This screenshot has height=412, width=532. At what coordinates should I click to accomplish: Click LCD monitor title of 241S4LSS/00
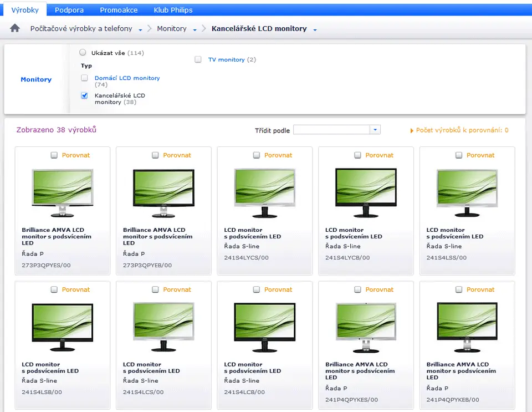click(454, 233)
